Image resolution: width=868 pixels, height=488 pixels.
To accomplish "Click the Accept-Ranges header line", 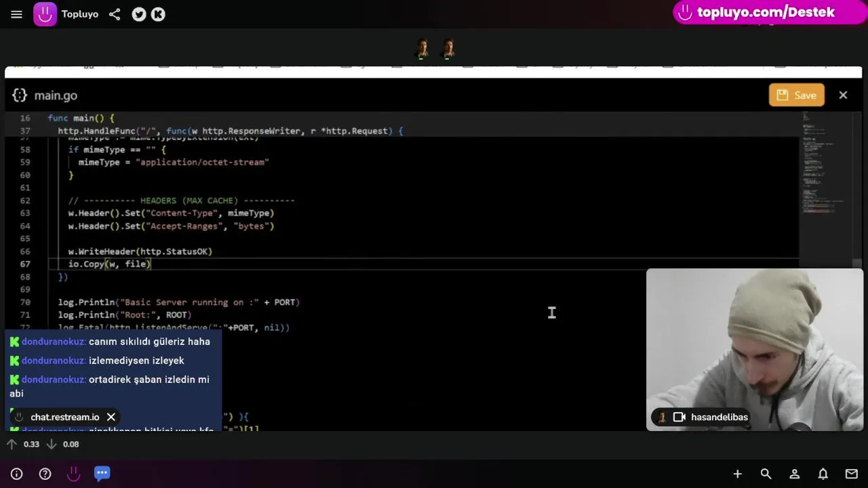I will click(x=171, y=226).
